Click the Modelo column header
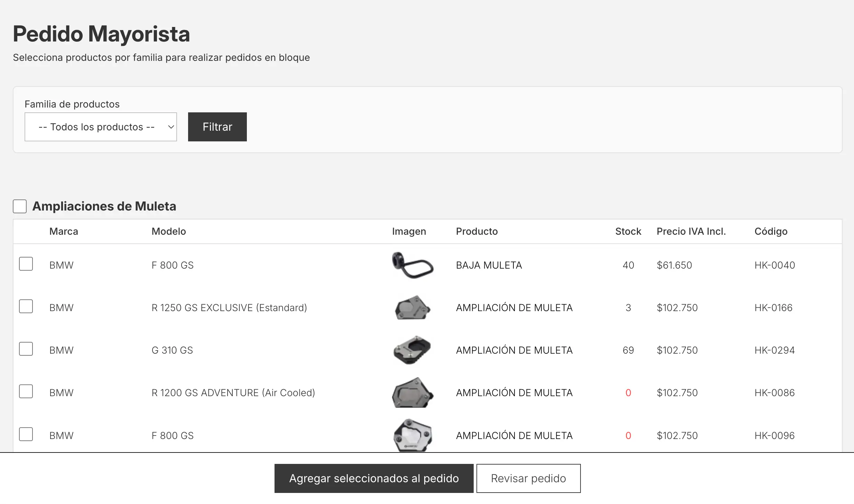The width and height of the screenshot is (854, 504). coord(169,231)
